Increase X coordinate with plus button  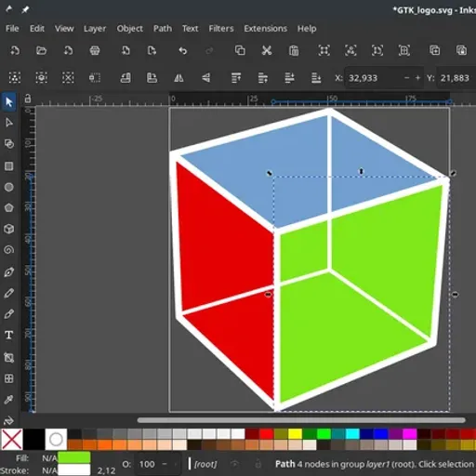point(417,78)
